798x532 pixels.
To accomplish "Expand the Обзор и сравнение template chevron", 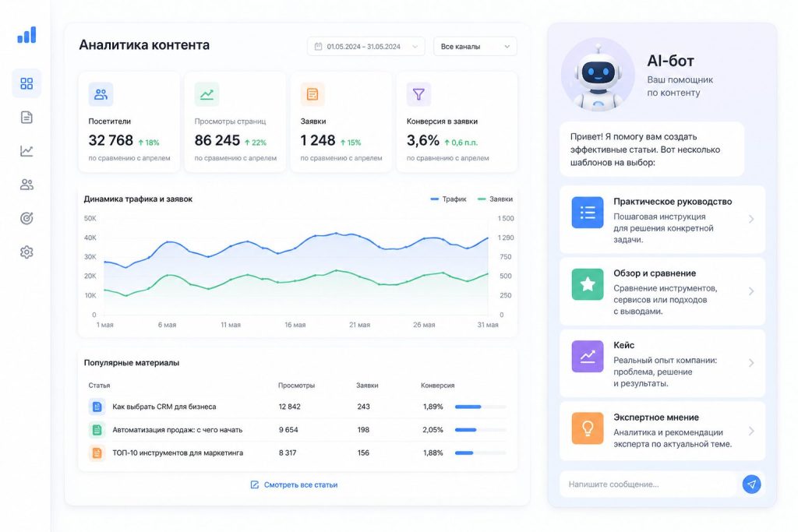I will (x=751, y=291).
